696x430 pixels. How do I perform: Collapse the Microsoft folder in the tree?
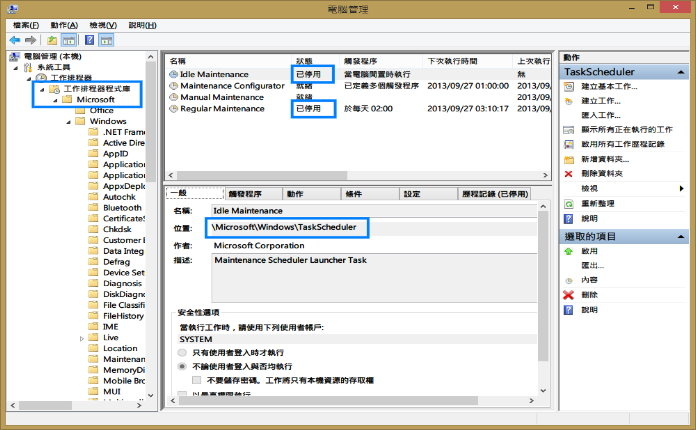(54, 100)
